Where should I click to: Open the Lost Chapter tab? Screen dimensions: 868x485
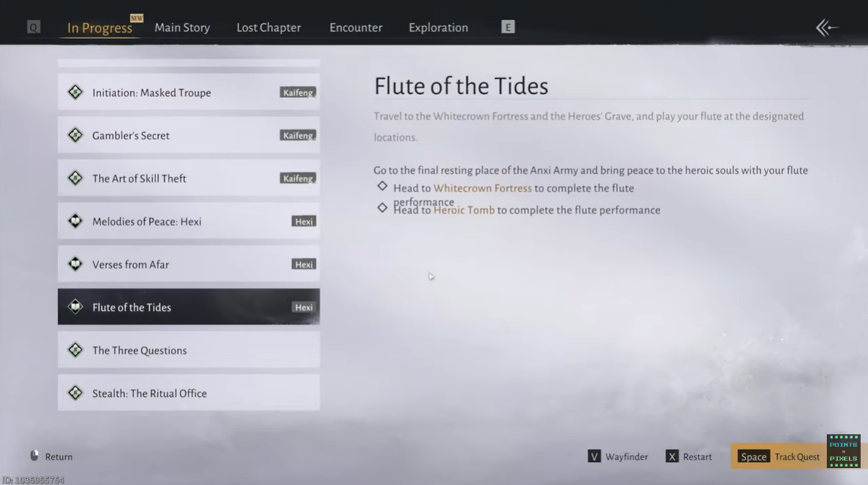[268, 28]
